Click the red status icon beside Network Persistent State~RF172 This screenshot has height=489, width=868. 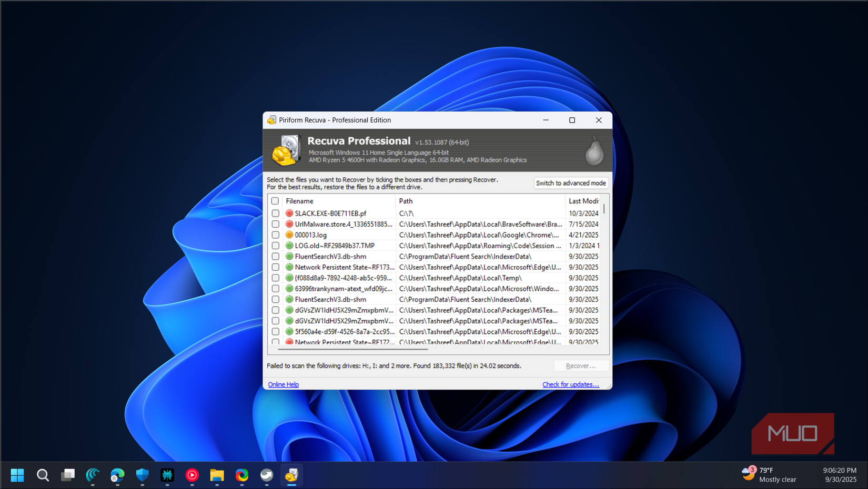289,342
